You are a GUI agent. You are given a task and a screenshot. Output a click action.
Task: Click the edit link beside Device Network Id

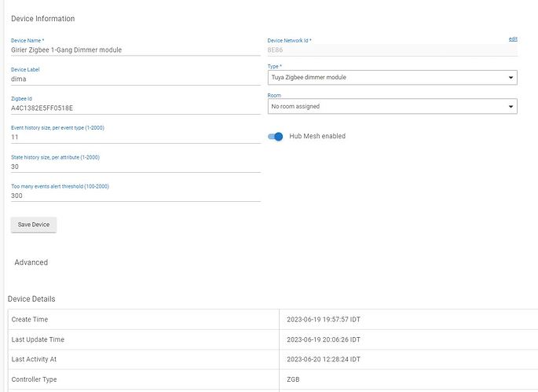coord(513,39)
